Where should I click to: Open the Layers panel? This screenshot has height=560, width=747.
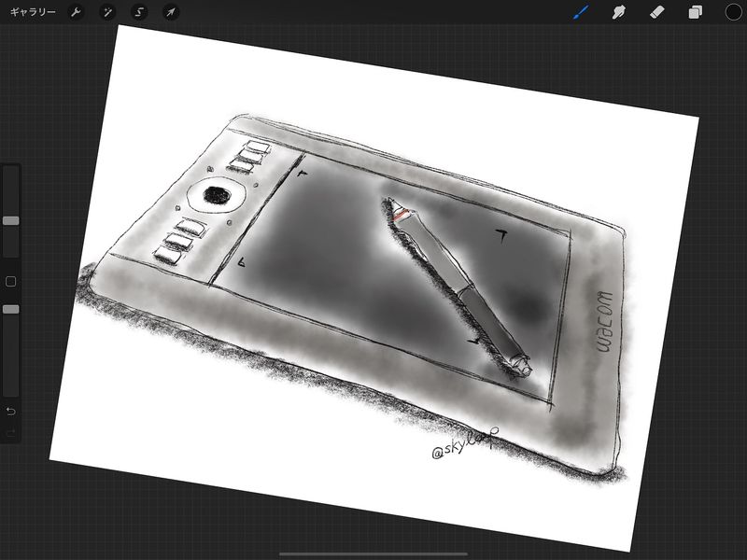point(696,12)
